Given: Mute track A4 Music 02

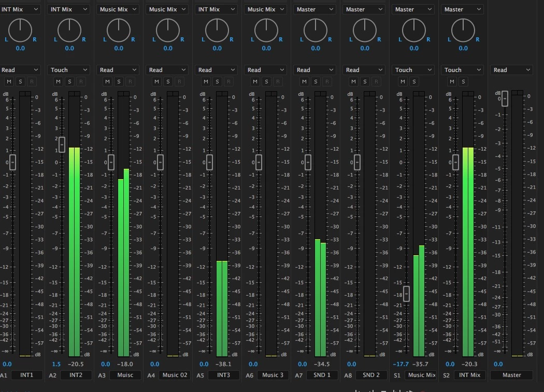Looking at the screenshot, I should (x=157, y=81).
